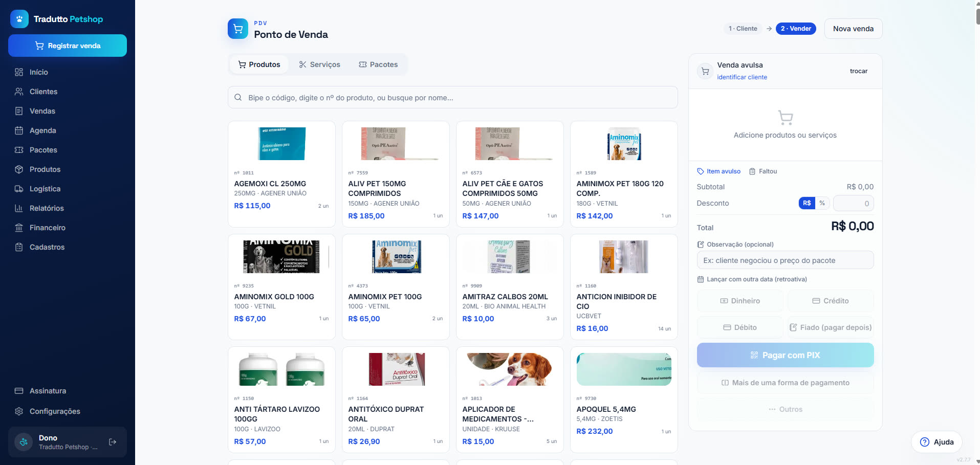This screenshot has height=465, width=980.
Task: Click the Configurações gear icon
Action: click(x=19, y=411)
